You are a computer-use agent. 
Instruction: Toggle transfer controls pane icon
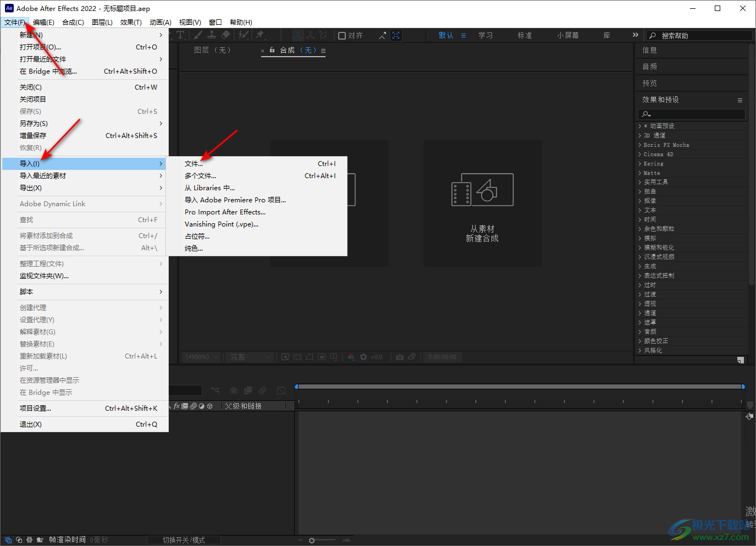click(19, 540)
